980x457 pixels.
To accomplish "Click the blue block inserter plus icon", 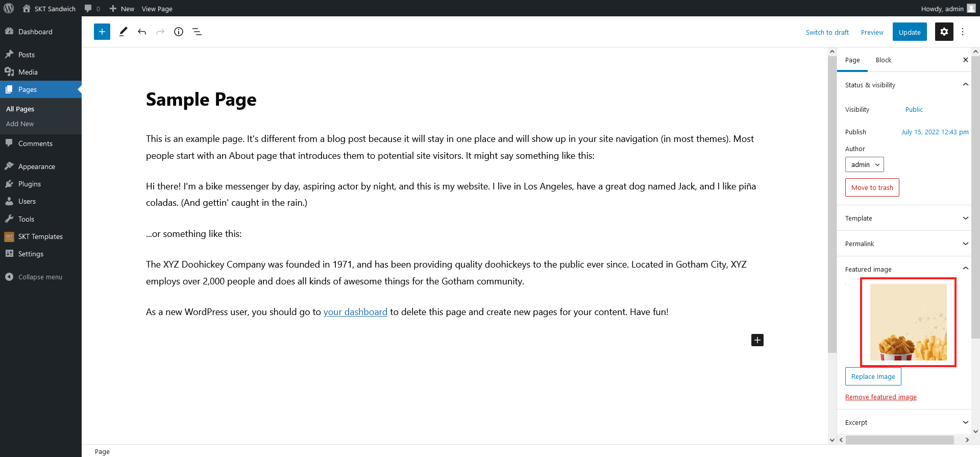I will pyautogui.click(x=102, y=32).
